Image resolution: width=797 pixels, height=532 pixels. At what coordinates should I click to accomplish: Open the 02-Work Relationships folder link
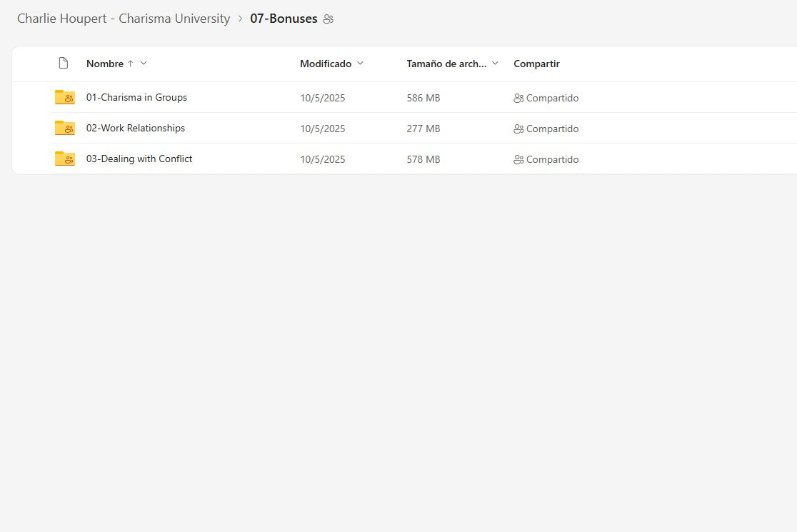(136, 129)
